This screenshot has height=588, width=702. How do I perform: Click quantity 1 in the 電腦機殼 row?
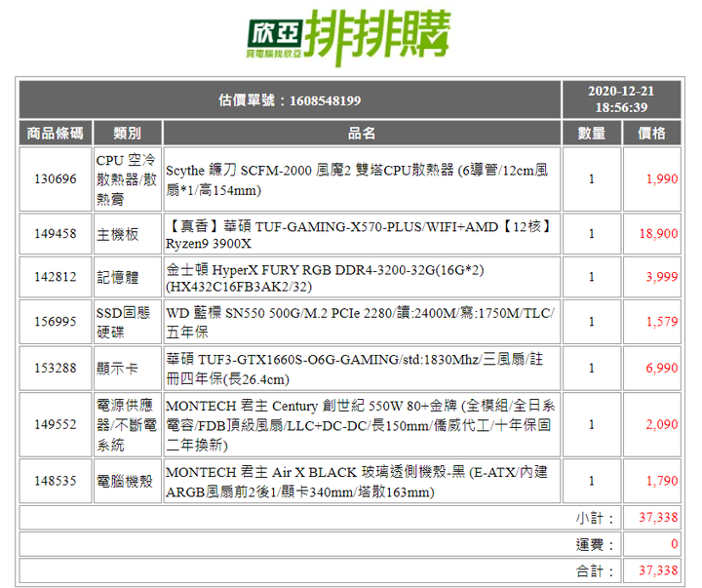tap(592, 481)
